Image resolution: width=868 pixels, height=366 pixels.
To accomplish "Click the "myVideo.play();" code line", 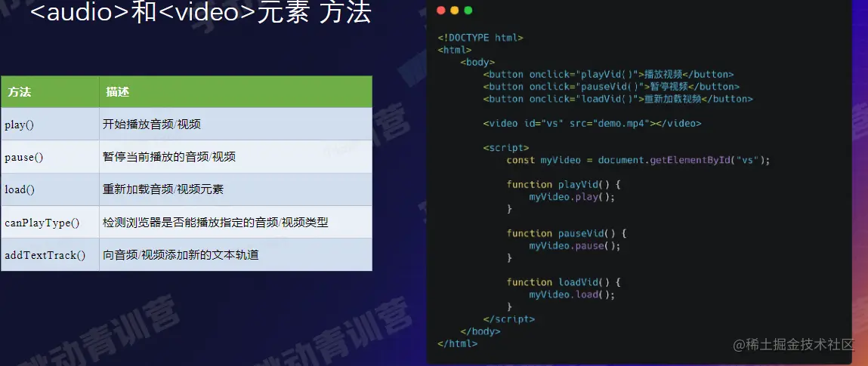I will [x=572, y=196].
